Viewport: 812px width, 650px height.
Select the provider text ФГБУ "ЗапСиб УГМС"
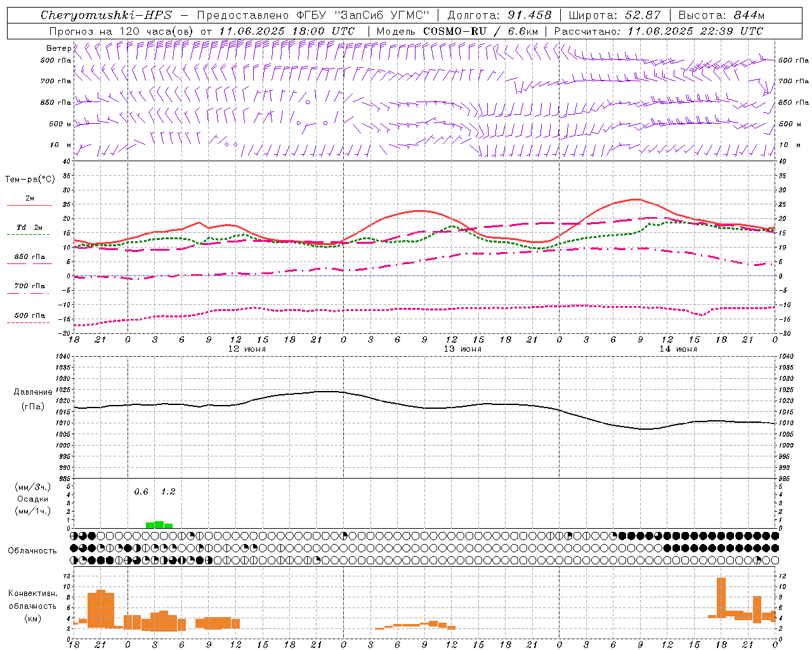362,15
